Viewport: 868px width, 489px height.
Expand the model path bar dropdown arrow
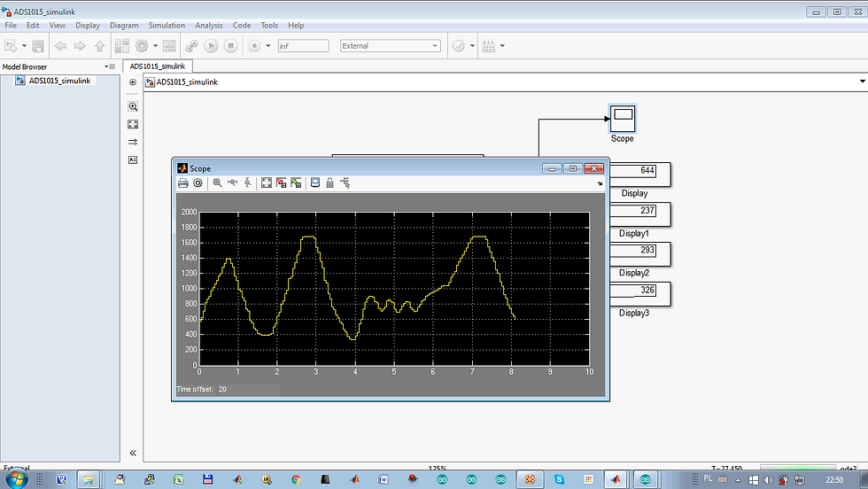tap(862, 81)
